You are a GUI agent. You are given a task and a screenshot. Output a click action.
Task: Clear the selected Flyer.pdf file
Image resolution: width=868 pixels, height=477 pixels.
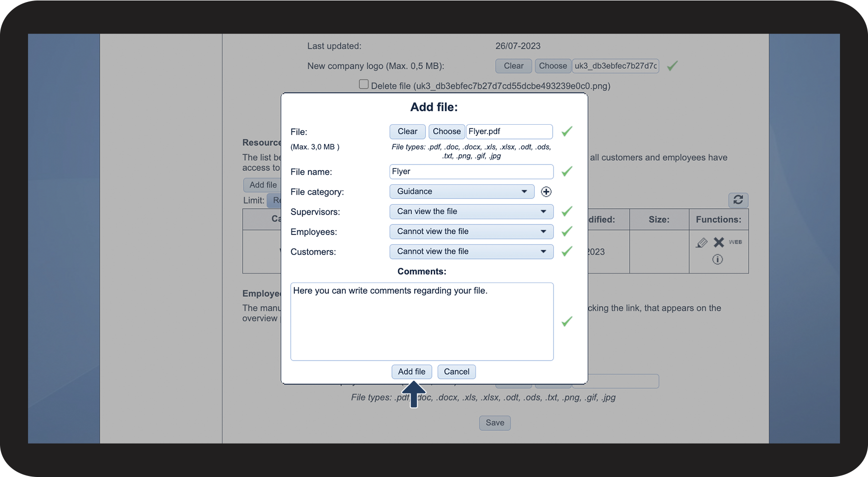[x=407, y=132]
